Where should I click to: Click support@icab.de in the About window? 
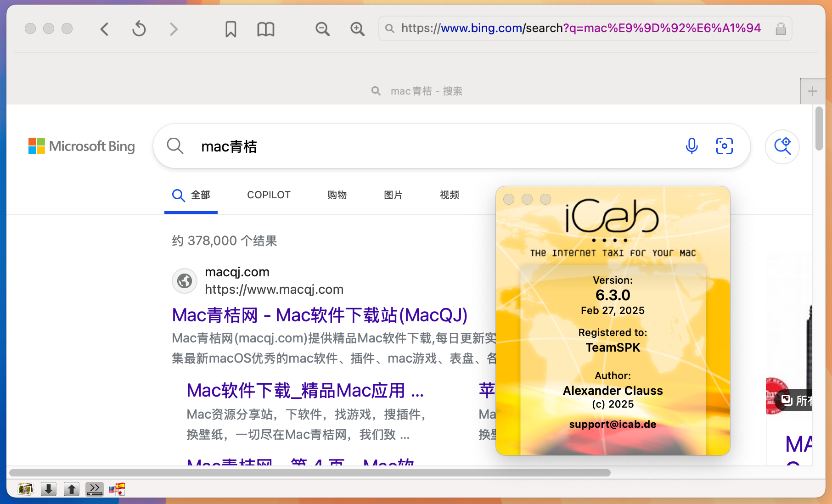pyautogui.click(x=613, y=424)
